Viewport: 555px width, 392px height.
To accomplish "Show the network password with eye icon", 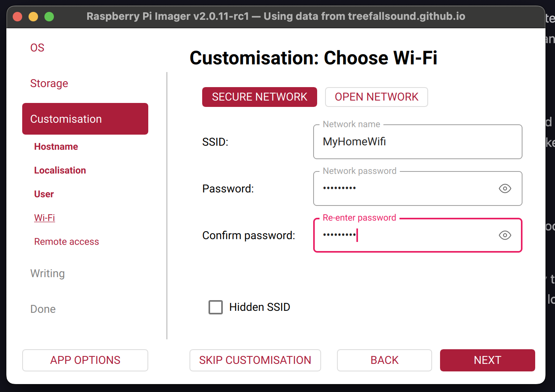I will (x=505, y=188).
